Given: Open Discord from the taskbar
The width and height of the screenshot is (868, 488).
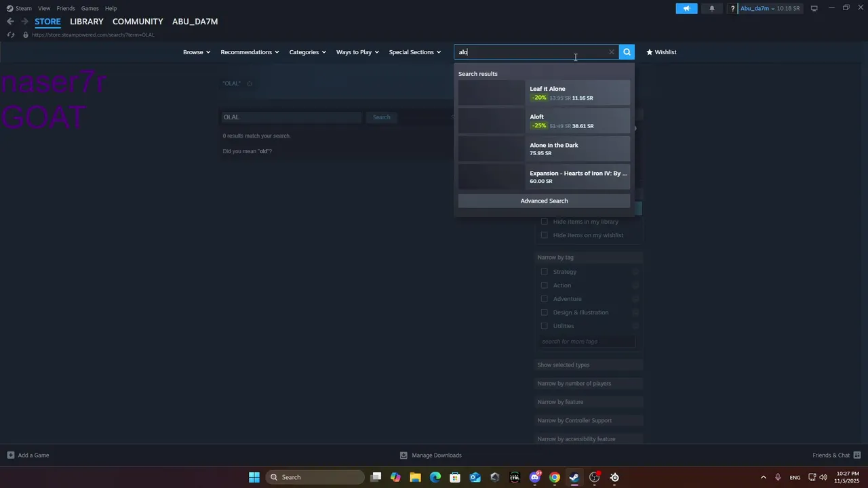Looking at the screenshot, I should pos(535,477).
